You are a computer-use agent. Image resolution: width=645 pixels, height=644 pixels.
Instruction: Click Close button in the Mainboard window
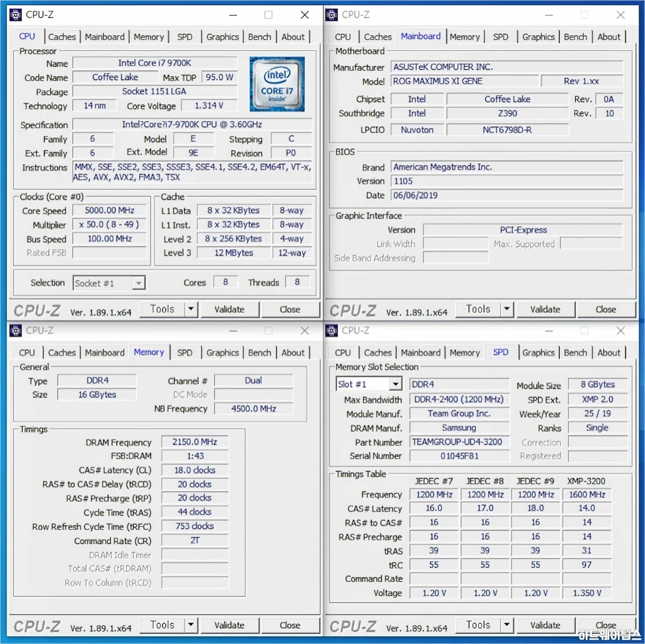coord(605,309)
